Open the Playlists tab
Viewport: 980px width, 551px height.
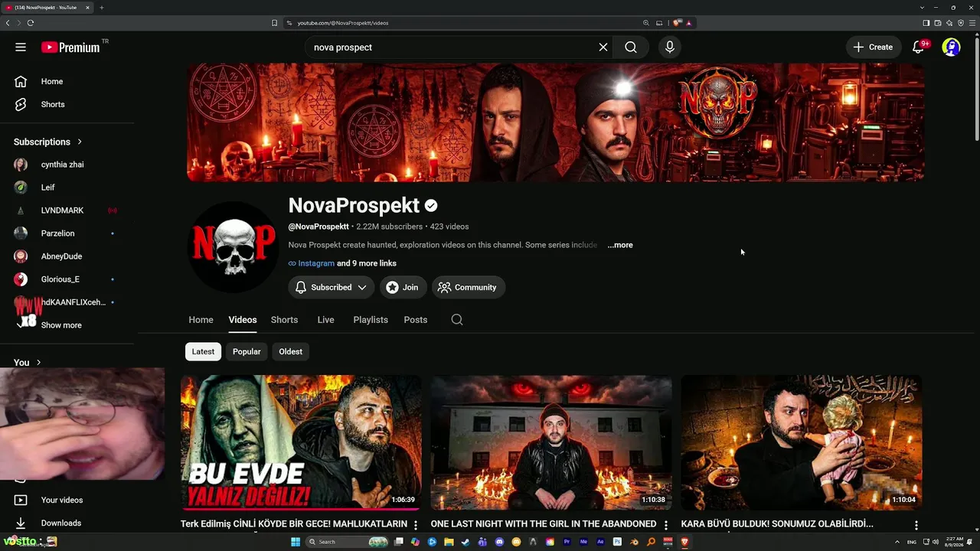pyautogui.click(x=371, y=320)
